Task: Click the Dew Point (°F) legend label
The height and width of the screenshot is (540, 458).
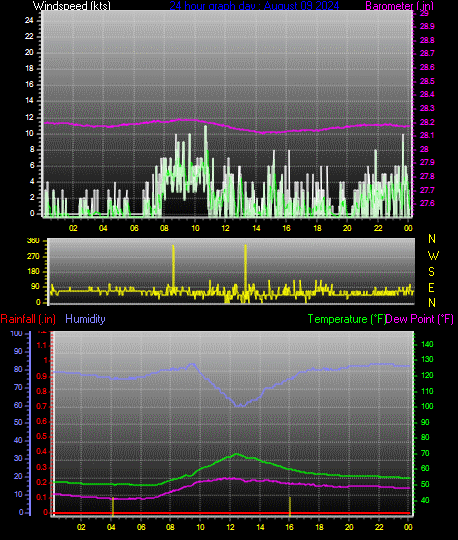Action: (x=419, y=319)
